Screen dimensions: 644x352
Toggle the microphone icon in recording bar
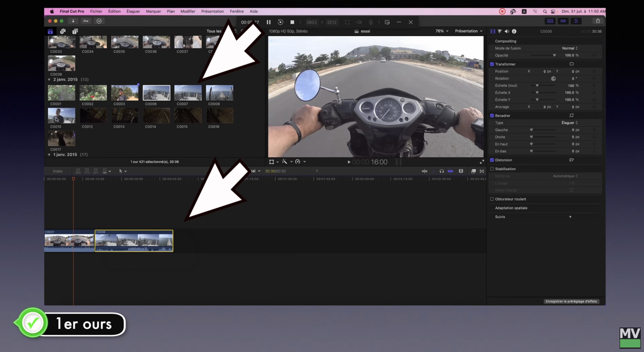371,22
